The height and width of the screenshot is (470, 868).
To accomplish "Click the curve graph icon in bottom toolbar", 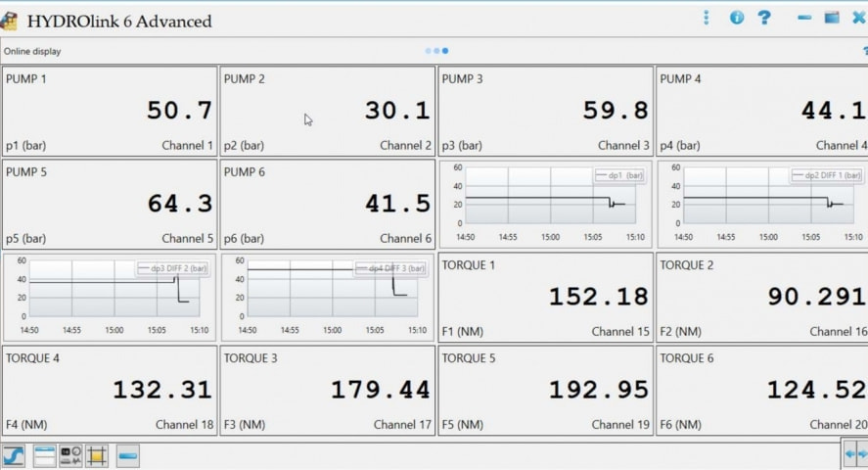I will click(x=14, y=455).
